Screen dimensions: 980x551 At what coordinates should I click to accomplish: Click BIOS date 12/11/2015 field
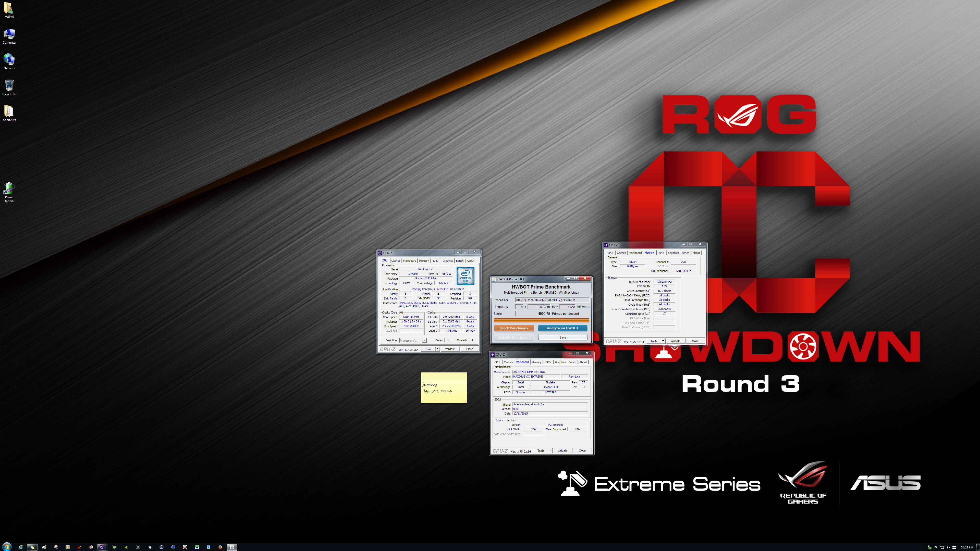click(550, 413)
